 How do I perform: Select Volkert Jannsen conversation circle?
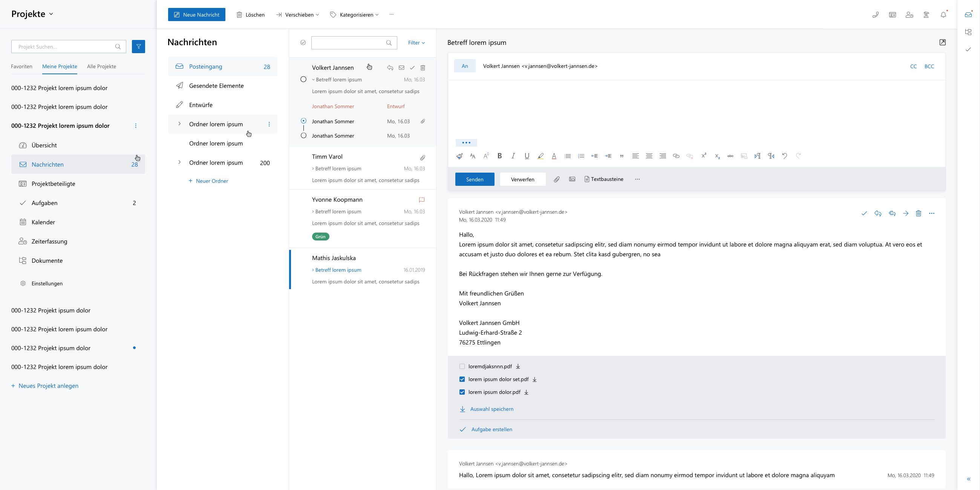(x=303, y=79)
